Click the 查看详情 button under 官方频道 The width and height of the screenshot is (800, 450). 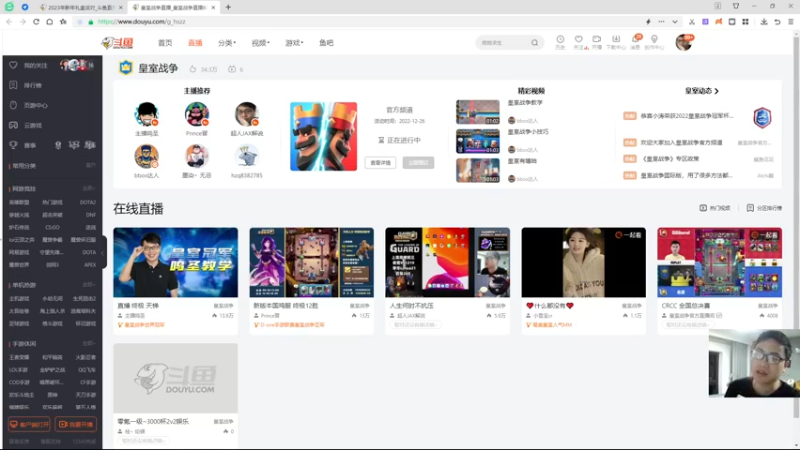tap(380, 163)
